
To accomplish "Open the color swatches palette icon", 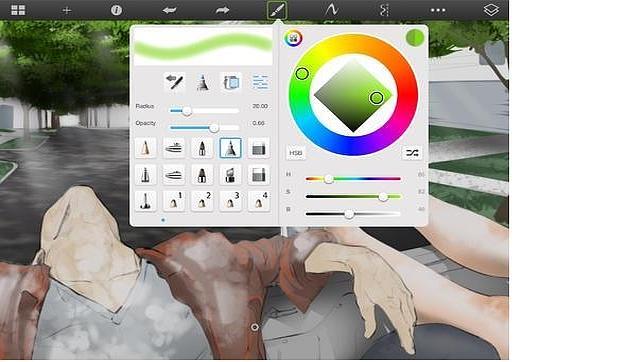I will 293,39.
